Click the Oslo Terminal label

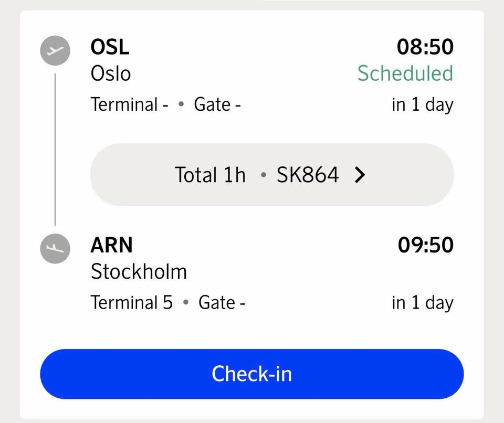click(x=130, y=104)
